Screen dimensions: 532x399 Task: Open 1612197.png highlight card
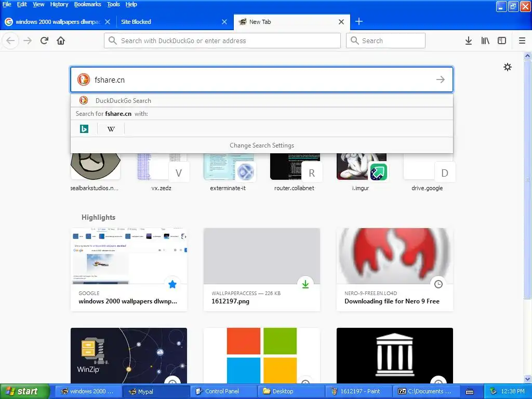[262, 270]
